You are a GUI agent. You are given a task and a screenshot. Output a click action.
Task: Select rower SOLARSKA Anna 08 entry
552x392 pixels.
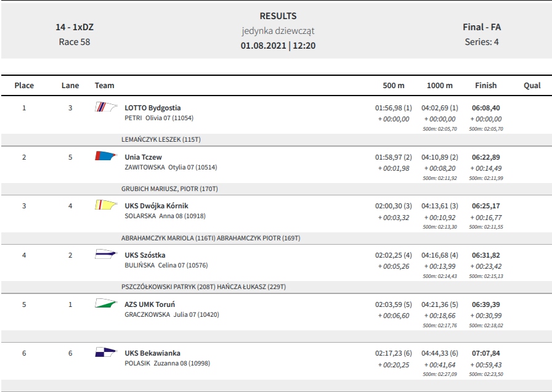click(164, 216)
